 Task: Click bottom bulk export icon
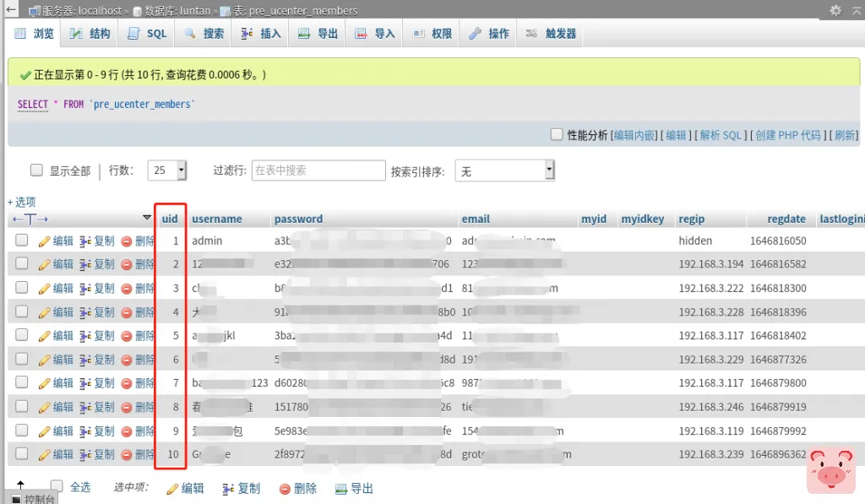coord(341,489)
